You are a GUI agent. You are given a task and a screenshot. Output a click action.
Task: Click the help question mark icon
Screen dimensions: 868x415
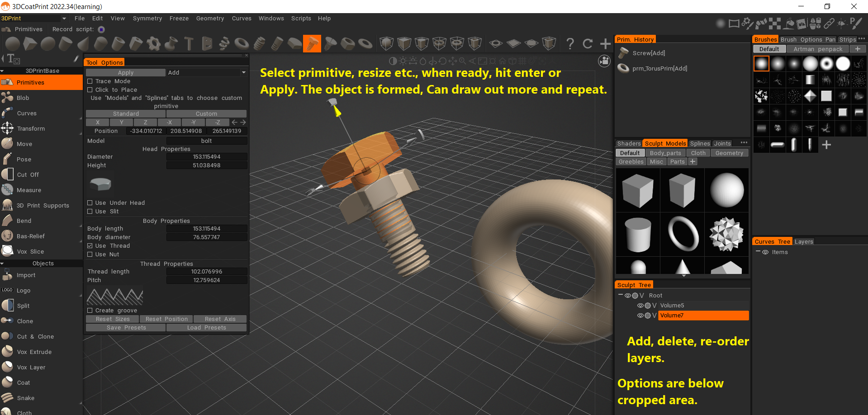[x=570, y=43]
